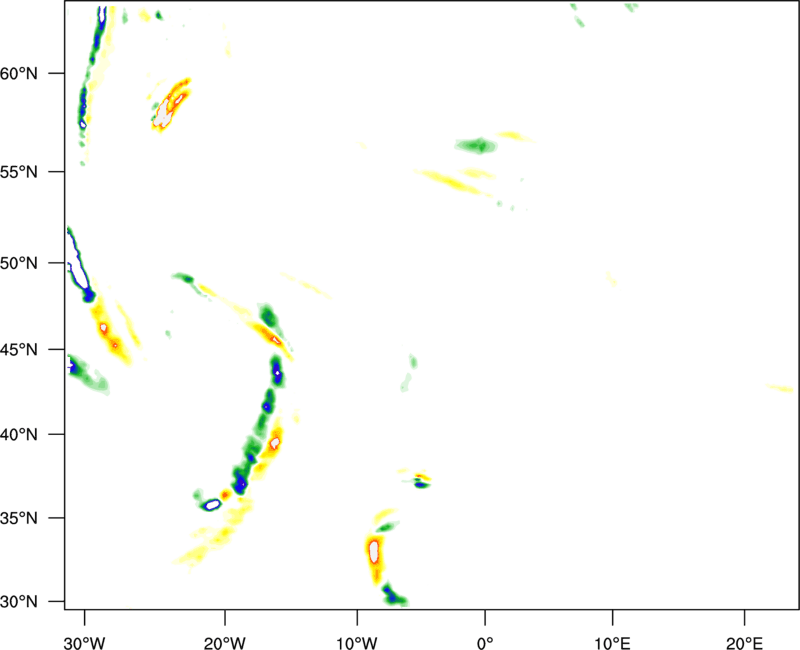800x650 pixels.
Task: Click the 35°N latitude label
Action: click(x=19, y=518)
